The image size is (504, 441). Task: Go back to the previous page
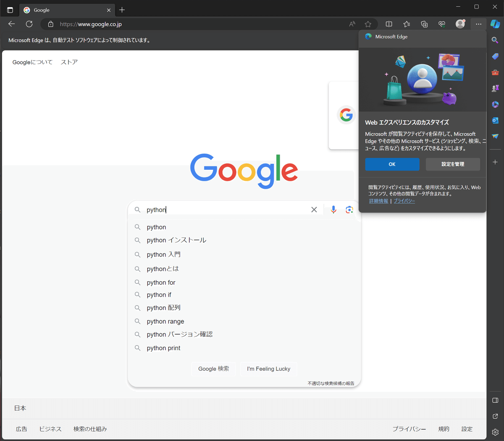pyautogui.click(x=12, y=24)
